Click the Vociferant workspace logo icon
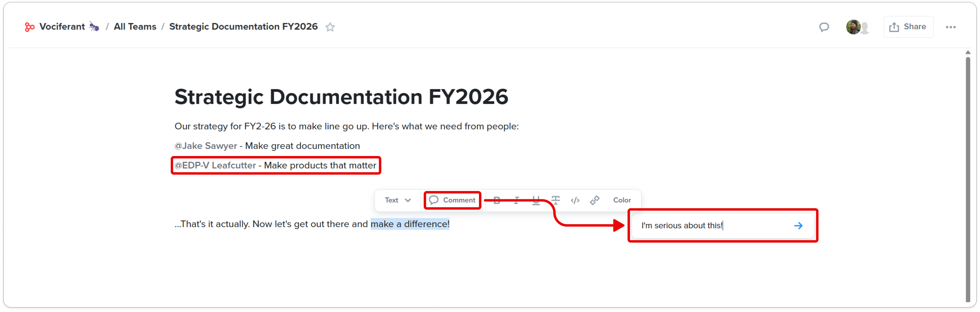Screen dimensions: 980x312 coord(29,27)
